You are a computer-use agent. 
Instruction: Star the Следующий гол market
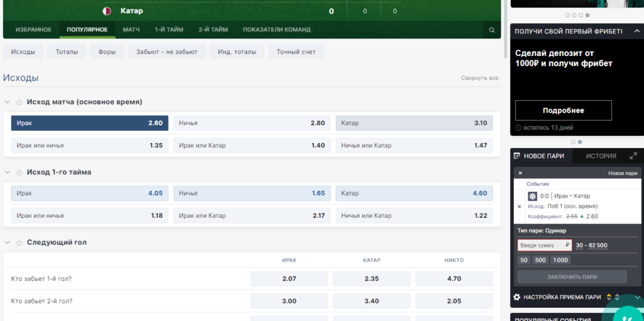[x=19, y=243]
